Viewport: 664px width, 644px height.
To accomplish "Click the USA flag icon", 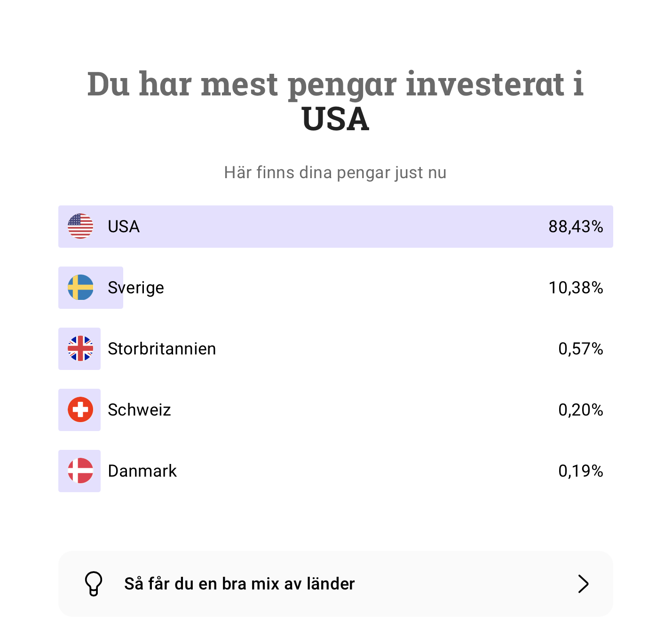I will 80,226.
